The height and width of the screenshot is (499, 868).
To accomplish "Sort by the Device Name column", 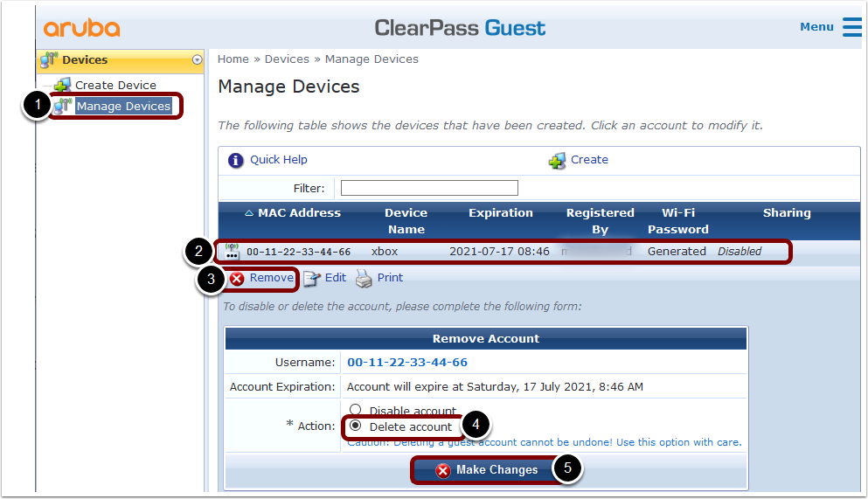I will pos(406,221).
